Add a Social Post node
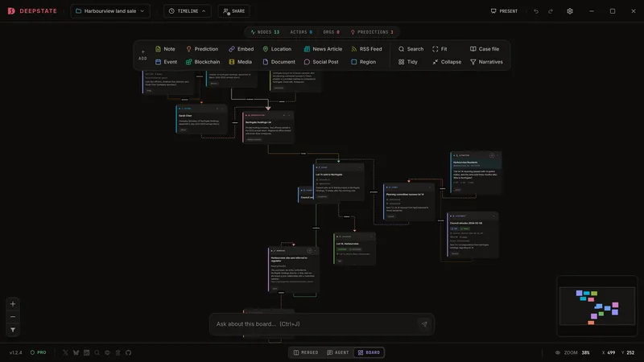The image size is (644, 362). point(321,62)
